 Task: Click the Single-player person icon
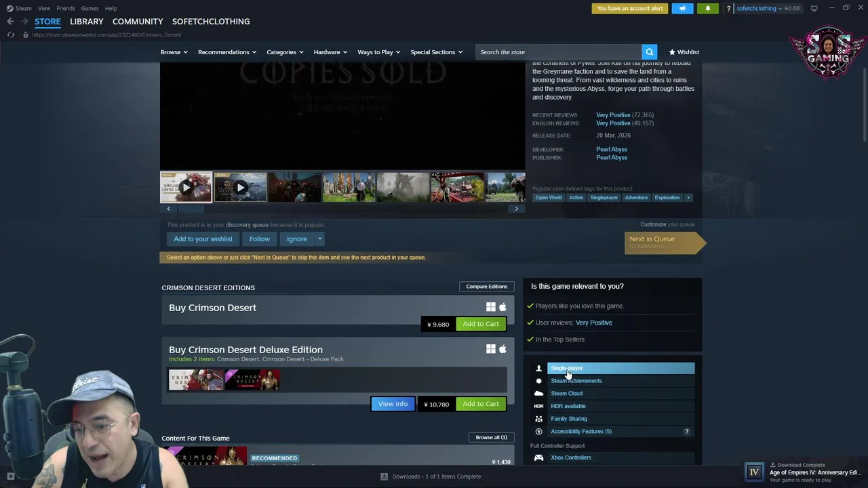coord(538,369)
